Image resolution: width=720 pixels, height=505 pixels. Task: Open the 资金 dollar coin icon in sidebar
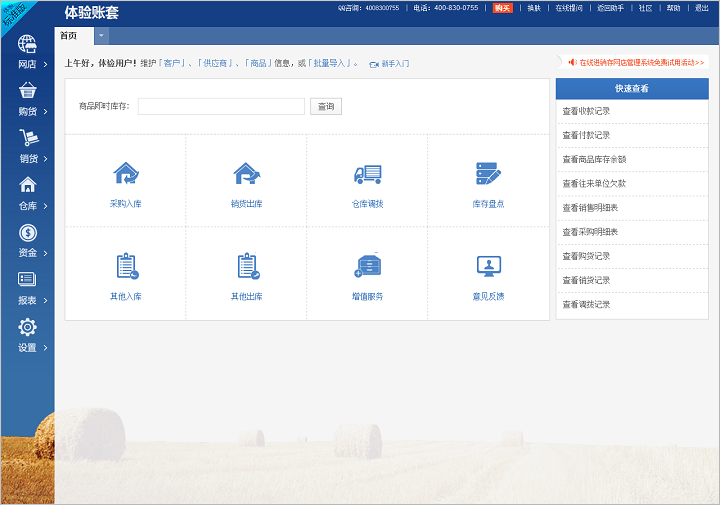tap(28, 233)
